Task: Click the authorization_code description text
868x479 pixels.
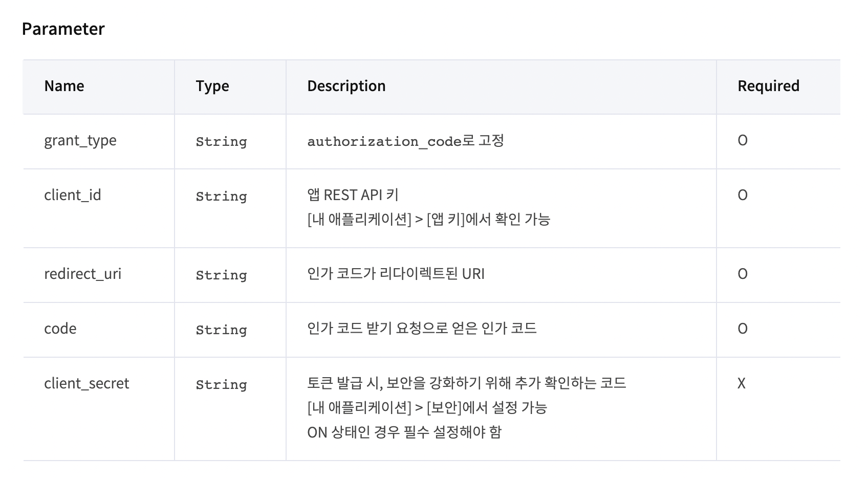Action: 384,141
